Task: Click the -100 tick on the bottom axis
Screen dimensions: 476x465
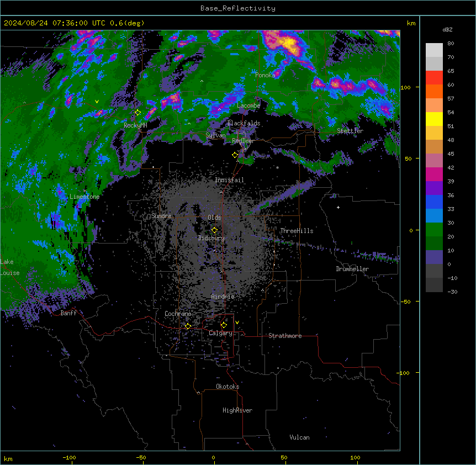Action: [x=69, y=457]
